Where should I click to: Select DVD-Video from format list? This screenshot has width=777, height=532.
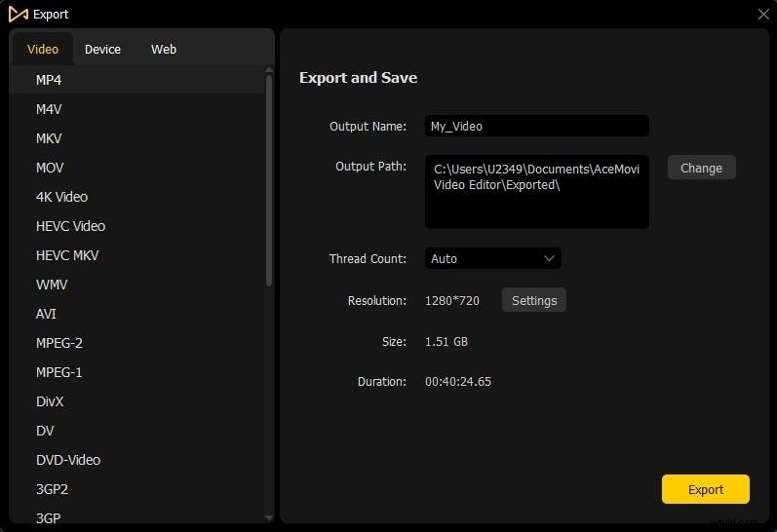pos(68,460)
